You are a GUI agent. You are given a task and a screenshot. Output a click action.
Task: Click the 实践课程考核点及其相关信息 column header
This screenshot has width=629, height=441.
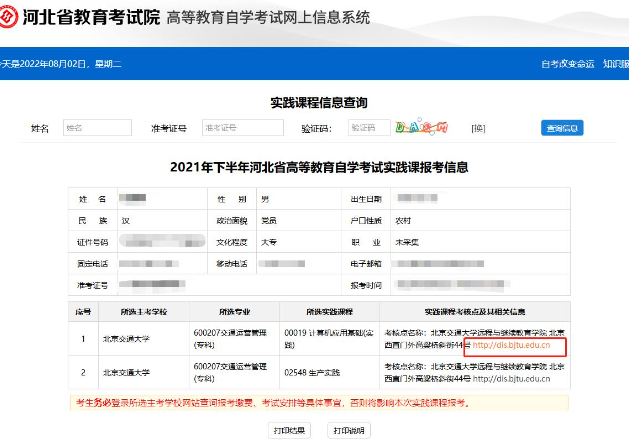pyautogui.click(x=475, y=312)
